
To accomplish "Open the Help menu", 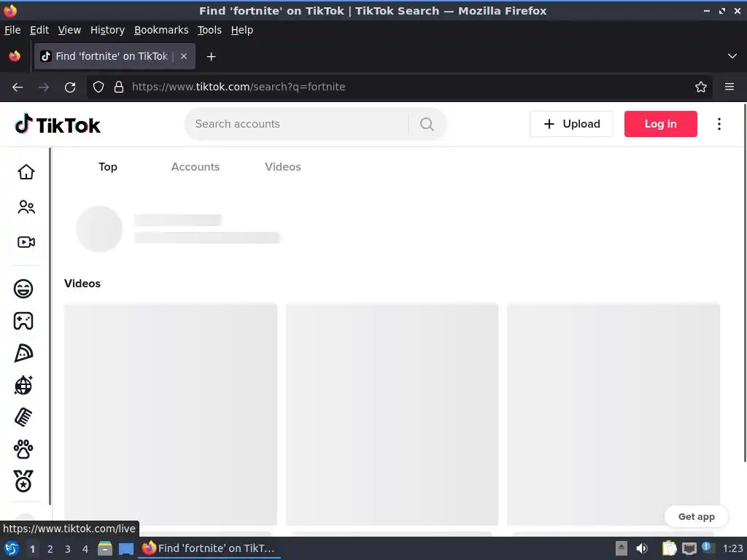I will [242, 30].
